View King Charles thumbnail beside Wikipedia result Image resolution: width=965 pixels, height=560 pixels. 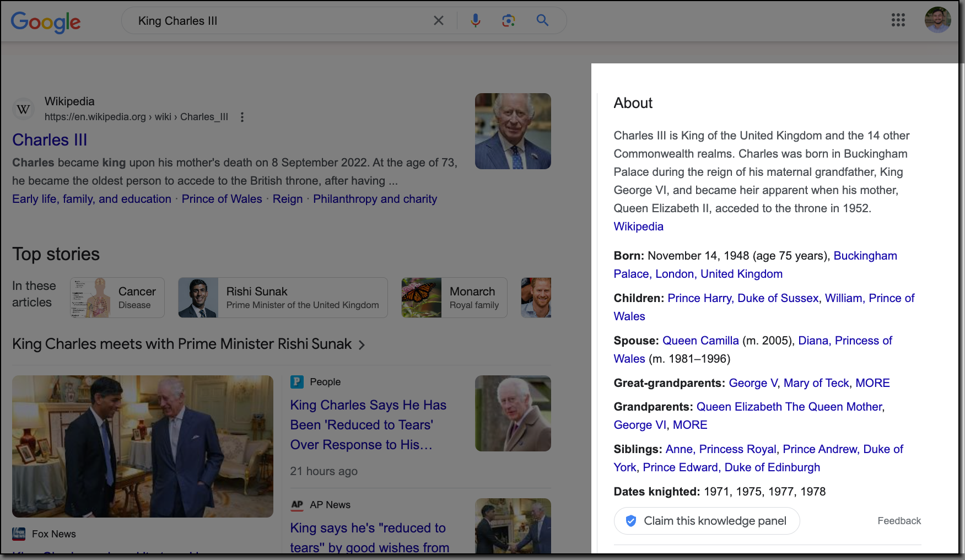click(x=513, y=131)
